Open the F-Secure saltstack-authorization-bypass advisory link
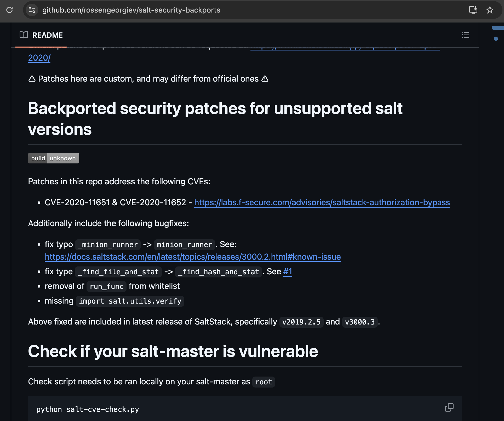 (x=322, y=202)
